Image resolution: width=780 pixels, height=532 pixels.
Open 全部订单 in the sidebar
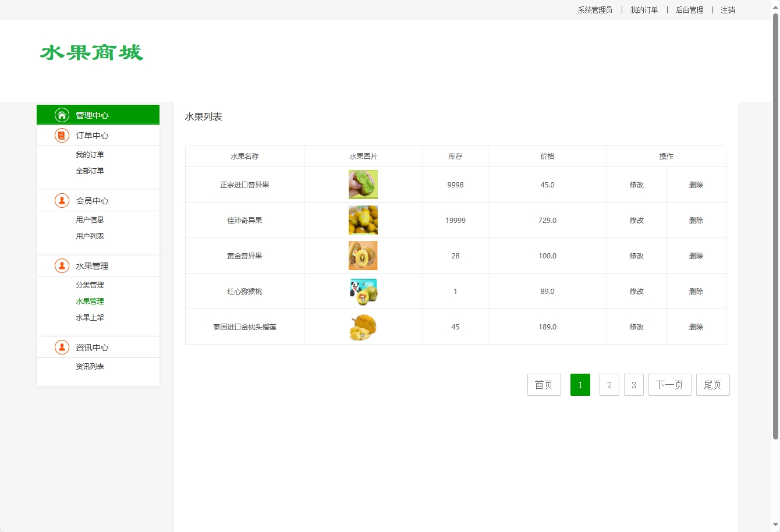(x=90, y=171)
